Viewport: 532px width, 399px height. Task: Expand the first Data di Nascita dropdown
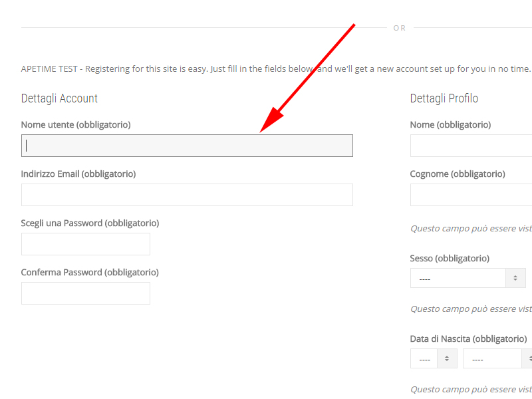point(433,358)
